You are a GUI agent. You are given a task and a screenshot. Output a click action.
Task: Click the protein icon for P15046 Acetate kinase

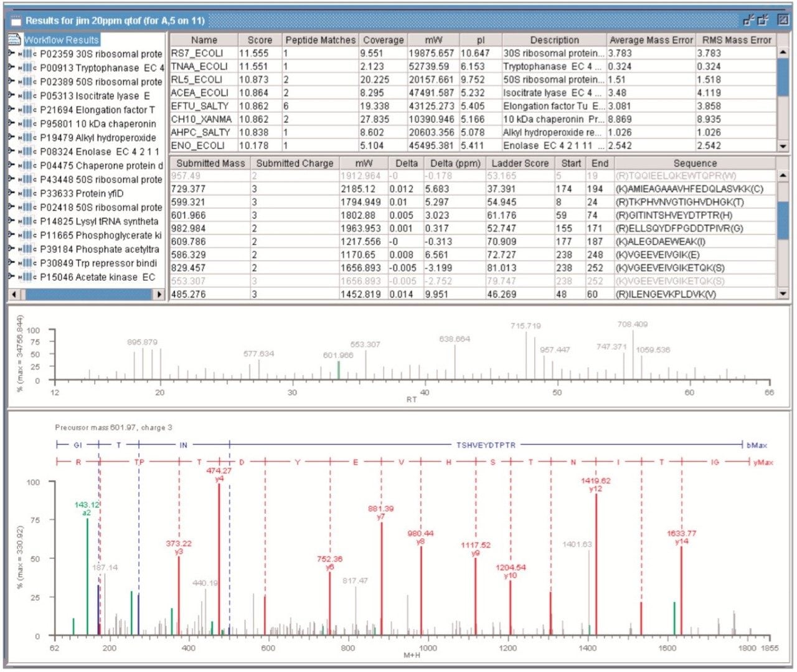coord(27,277)
